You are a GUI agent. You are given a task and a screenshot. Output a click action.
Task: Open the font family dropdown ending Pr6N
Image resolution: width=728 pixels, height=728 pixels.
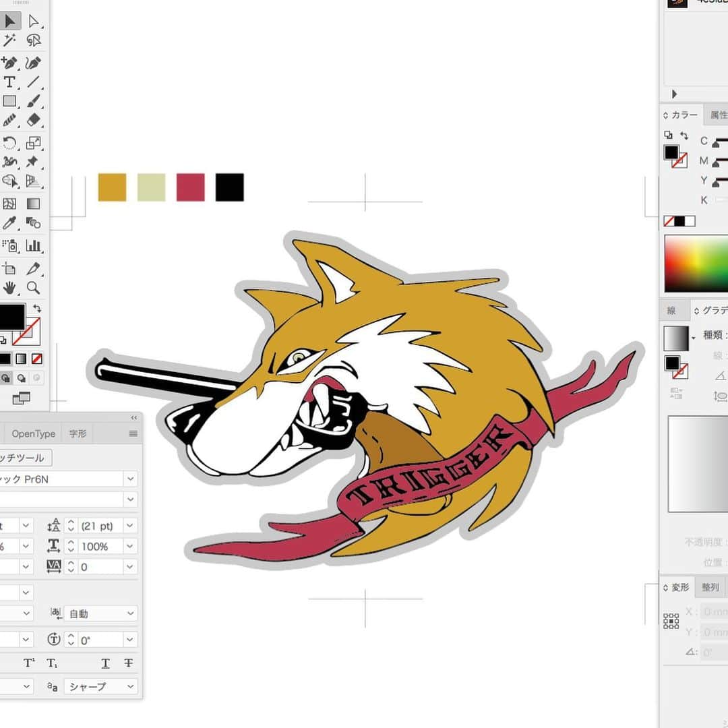tap(131, 479)
